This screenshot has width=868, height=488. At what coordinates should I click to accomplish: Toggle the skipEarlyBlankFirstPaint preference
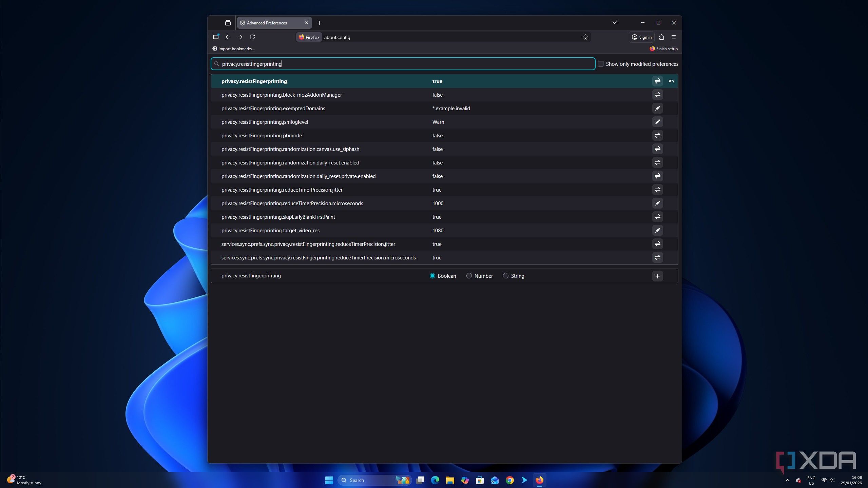tap(657, 217)
